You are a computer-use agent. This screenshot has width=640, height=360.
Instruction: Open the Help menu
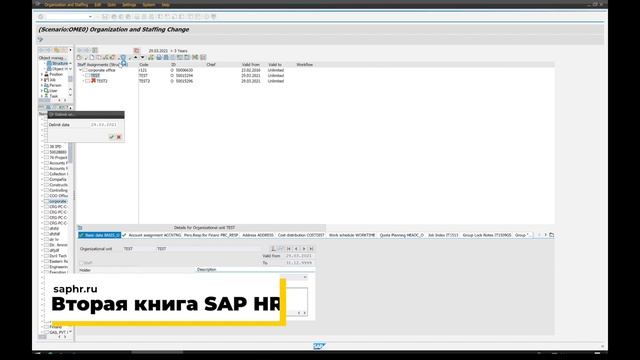click(x=165, y=4)
